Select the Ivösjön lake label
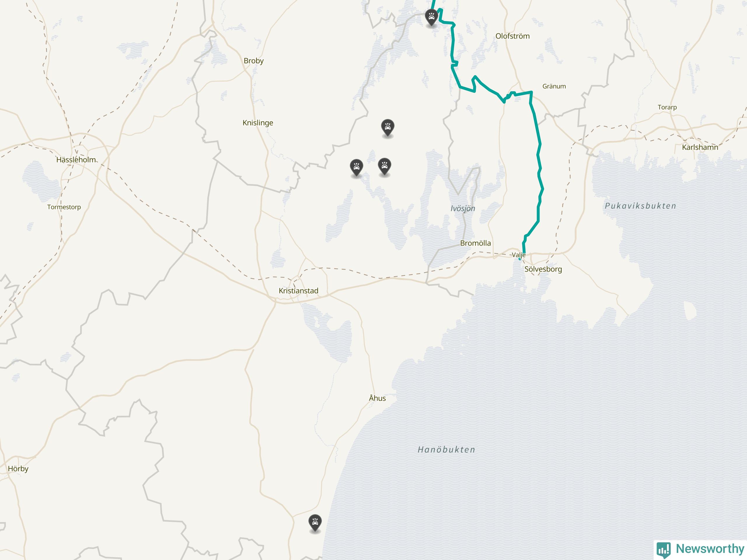Screen dimensions: 747x560 click(463, 208)
